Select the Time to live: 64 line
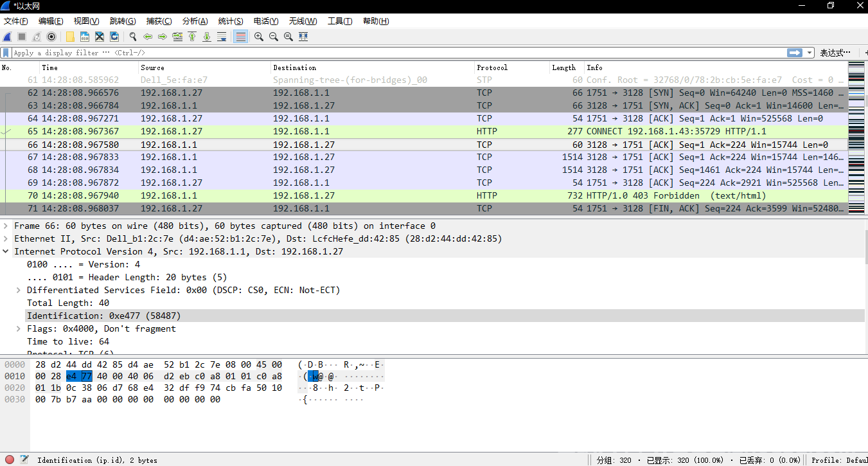The width and height of the screenshot is (868, 466). (x=68, y=341)
